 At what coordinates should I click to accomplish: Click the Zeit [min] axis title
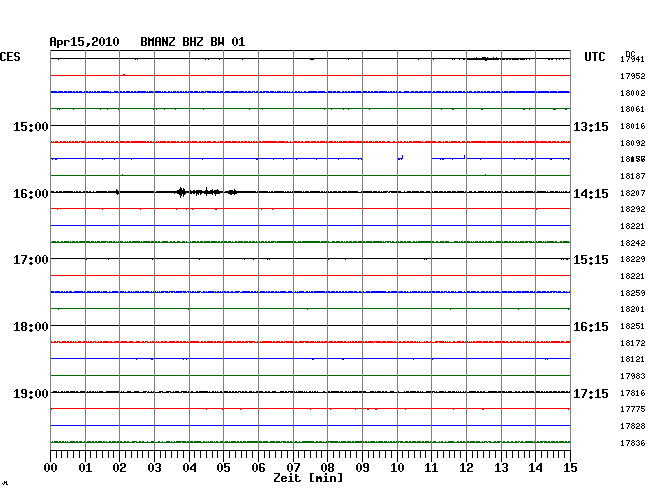pos(308,478)
